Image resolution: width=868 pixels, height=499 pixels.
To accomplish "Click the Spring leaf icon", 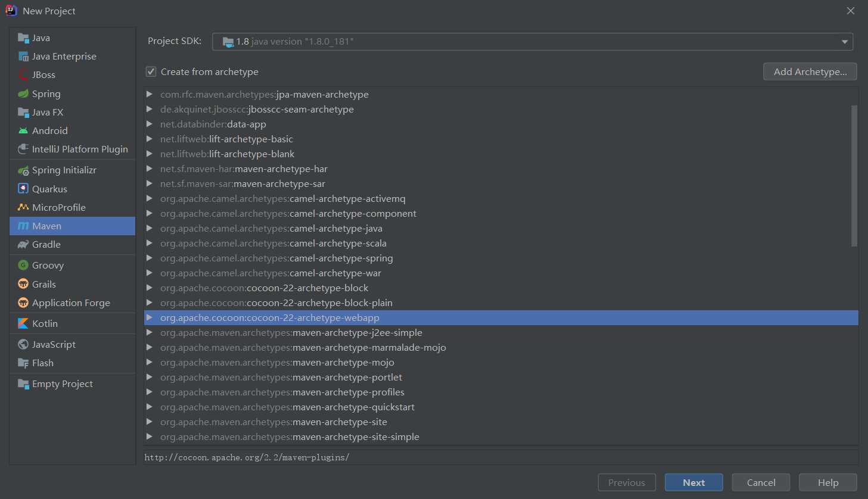I will pos(23,94).
